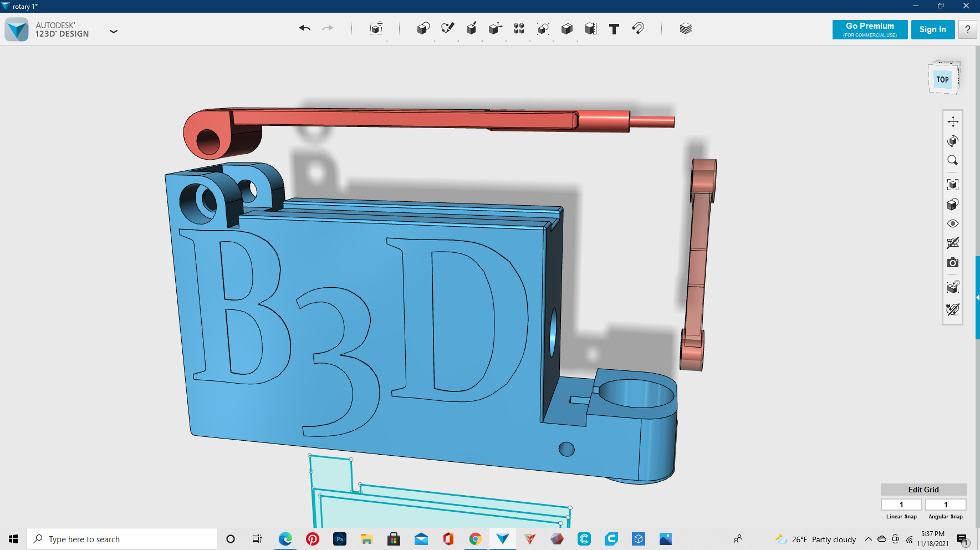Open the Primitives tool

coord(423,29)
